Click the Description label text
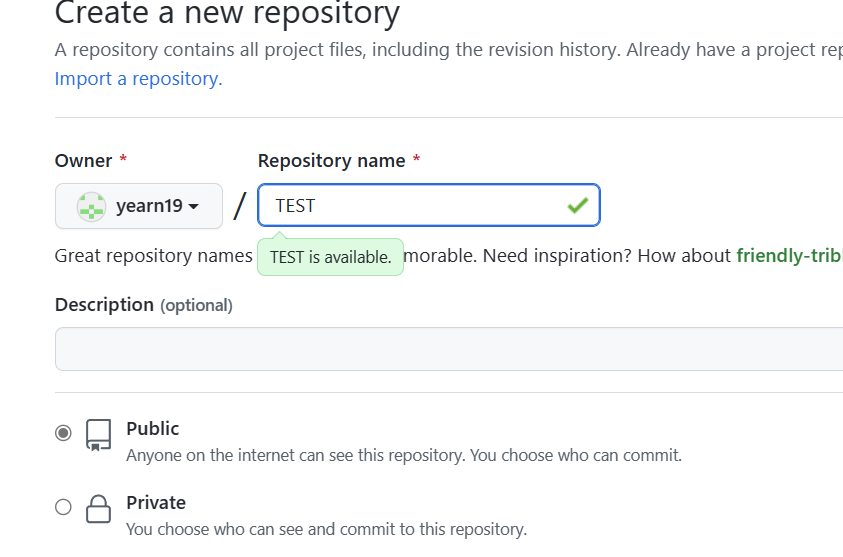The image size is (843, 557). pyautogui.click(x=104, y=305)
